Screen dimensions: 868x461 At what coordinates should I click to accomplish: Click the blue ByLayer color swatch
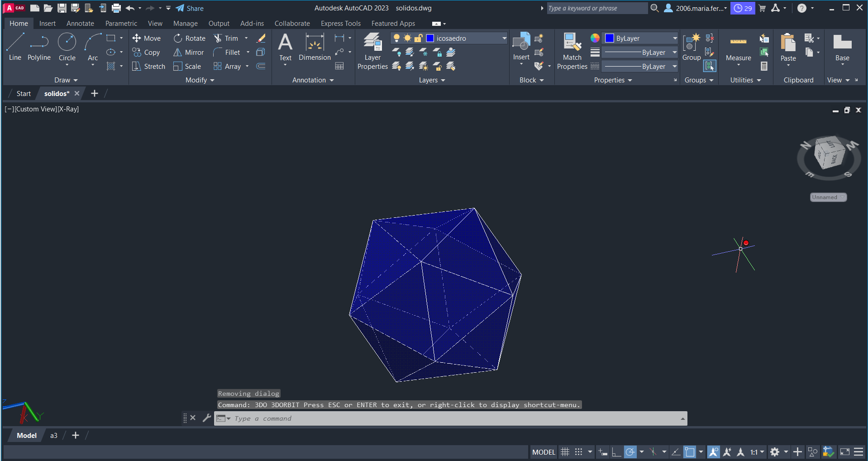click(x=610, y=38)
